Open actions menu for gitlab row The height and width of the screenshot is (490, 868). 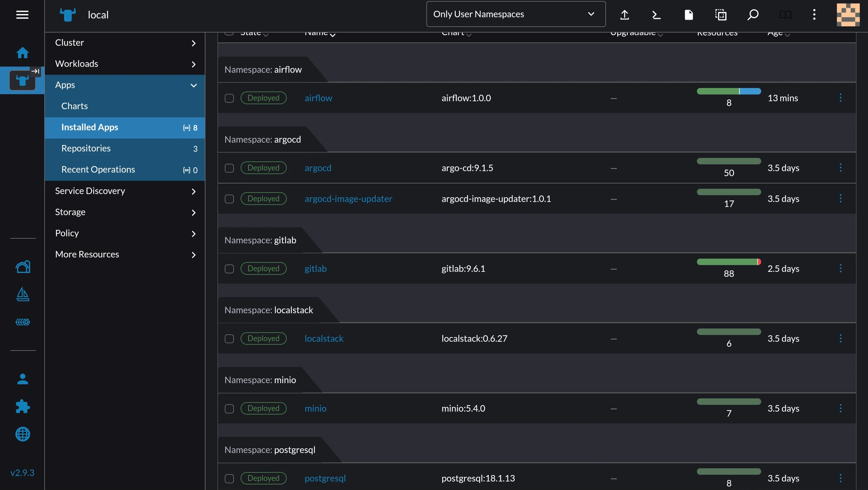[x=840, y=268]
